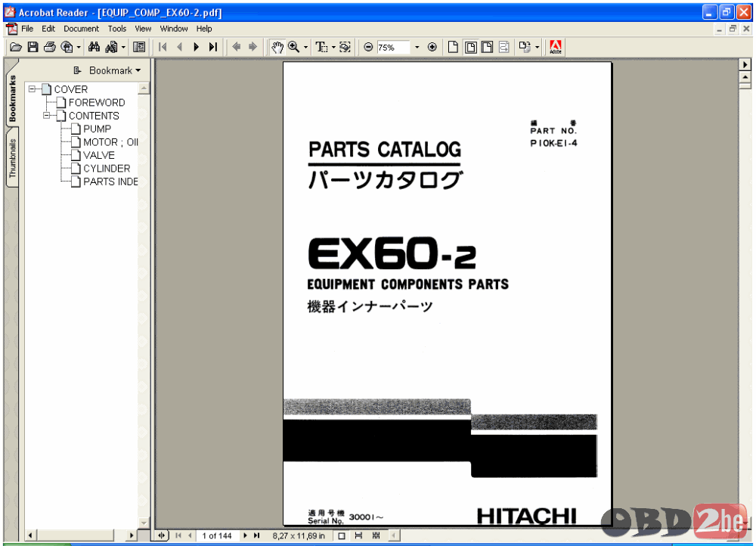Viewport: 756px width, 546px height.
Task: Click last page arrow in status bar
Action: tap(256, 535)
